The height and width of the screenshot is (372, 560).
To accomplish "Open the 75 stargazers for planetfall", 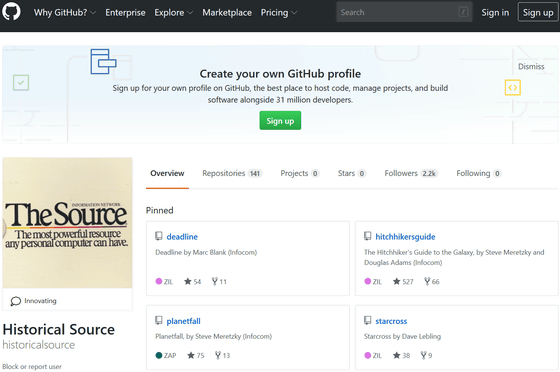I will pyautogui.click(x=196, y=355).
